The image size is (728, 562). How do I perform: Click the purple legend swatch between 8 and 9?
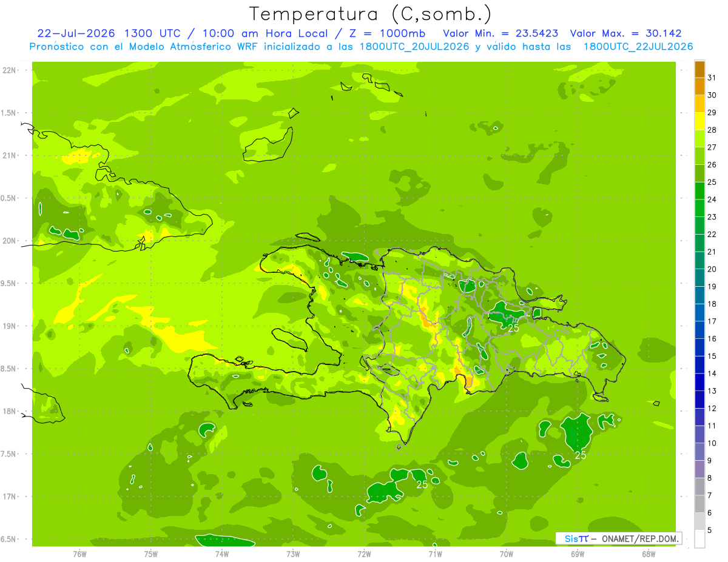[699, 470]
